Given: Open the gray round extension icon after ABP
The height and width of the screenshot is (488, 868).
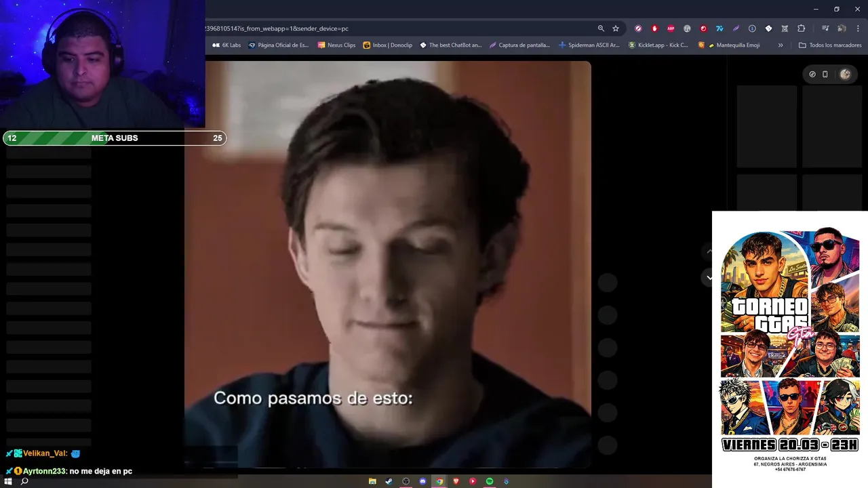Looking at the screenshot, I should pos(687,28).
